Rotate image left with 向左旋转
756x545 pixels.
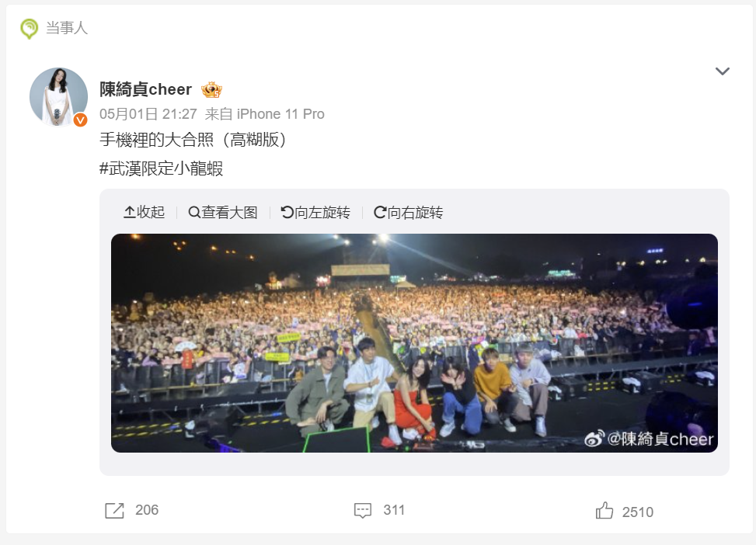coord(315,212)
